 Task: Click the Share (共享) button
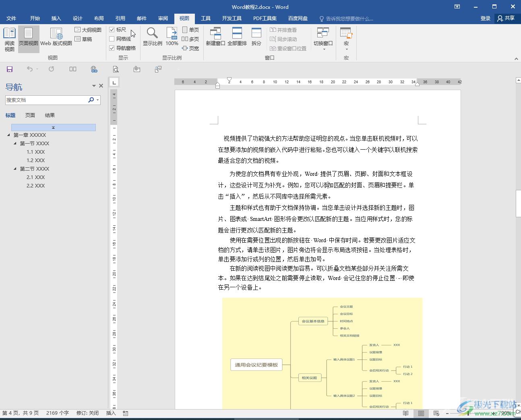pyautogui.click(x=506, y=19)
